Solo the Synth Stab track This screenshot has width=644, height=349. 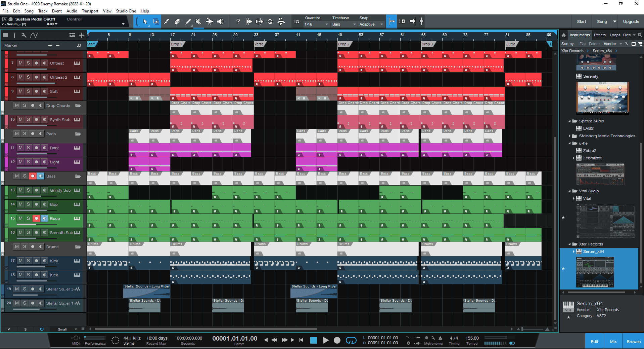(29, 120)
